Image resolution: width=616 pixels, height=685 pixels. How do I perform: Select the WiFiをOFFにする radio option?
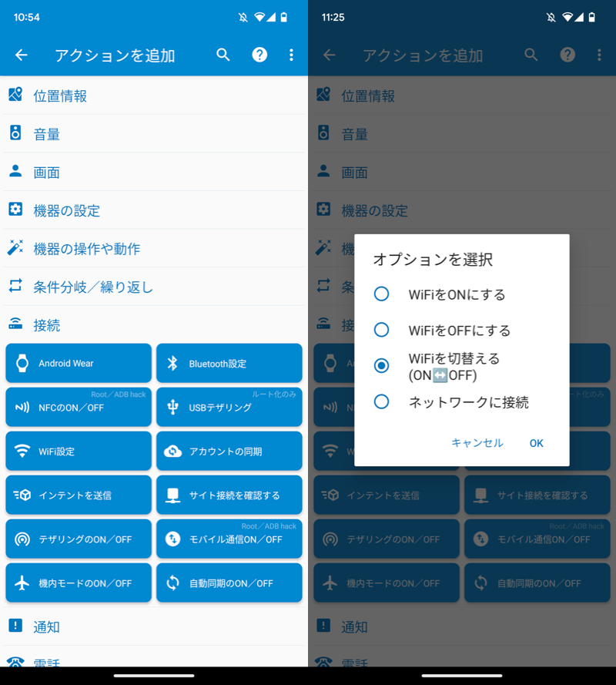click(382, 330)
